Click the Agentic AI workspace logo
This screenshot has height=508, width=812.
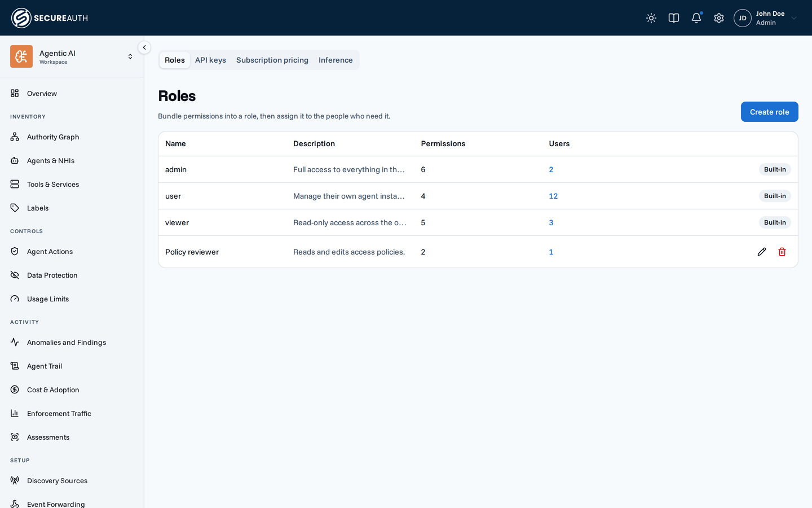tap(21, 56)
